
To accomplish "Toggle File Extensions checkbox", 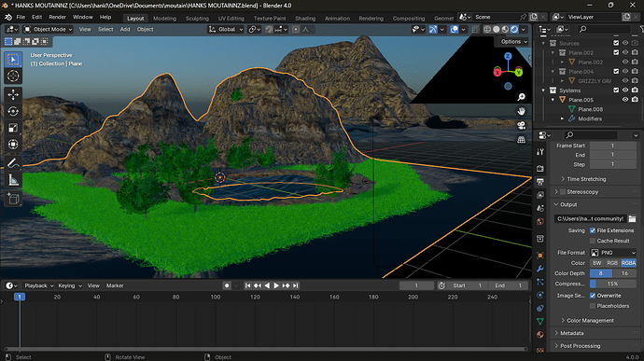I will click(x=593, y=230).
